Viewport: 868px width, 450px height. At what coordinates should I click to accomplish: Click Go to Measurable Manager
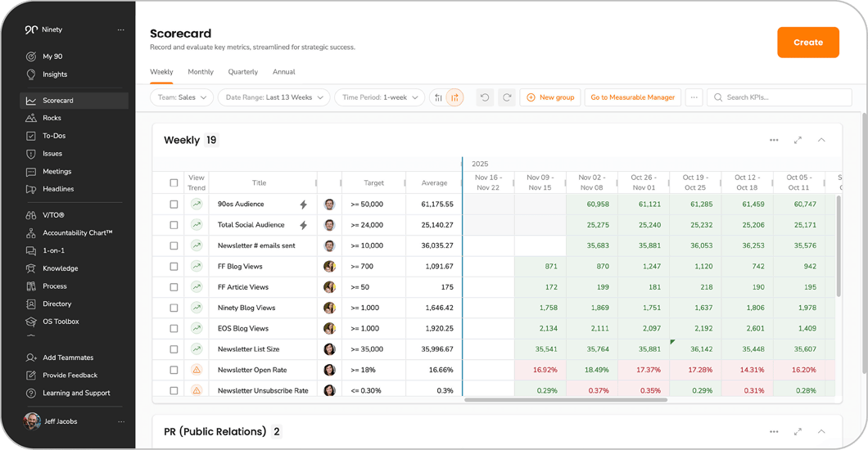(x=633, y=97)
